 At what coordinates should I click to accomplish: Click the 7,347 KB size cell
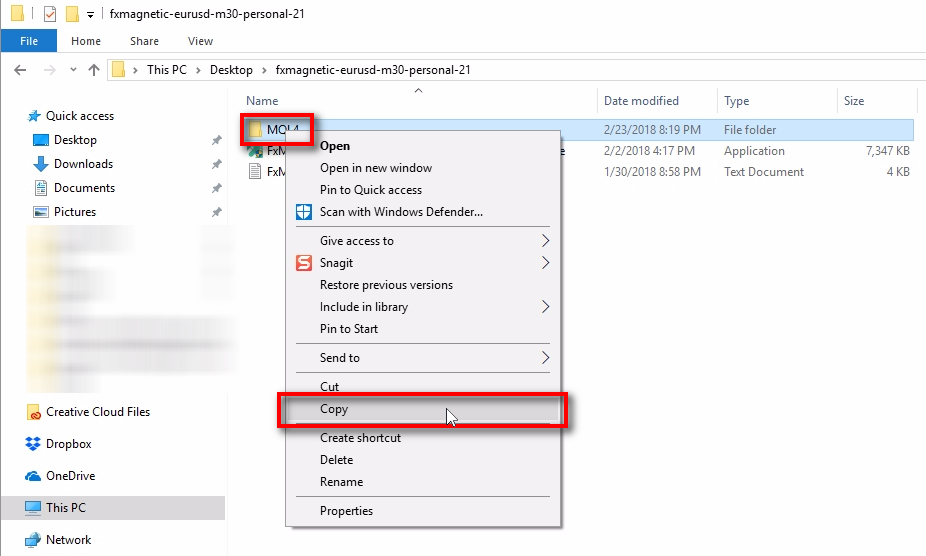[x=888, y=151]
